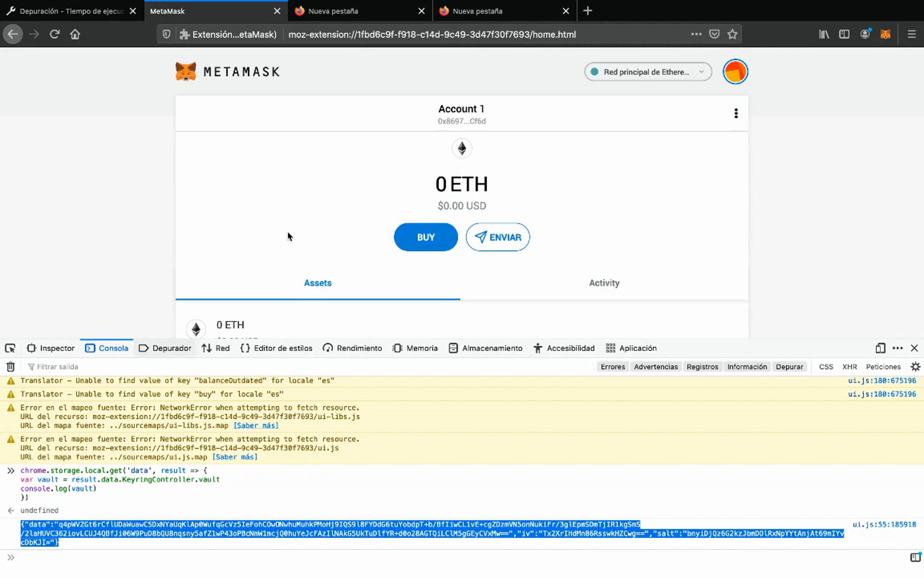The width and height of the screenshot is (924, 578).
Task: Open Editor de estilos devtools tab
Action: tap(276, 348)
